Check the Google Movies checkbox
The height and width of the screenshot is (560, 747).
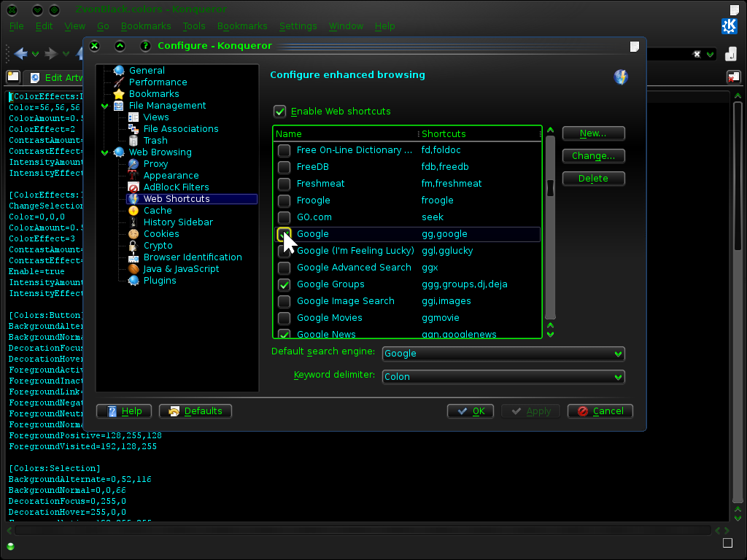(284, 318)
